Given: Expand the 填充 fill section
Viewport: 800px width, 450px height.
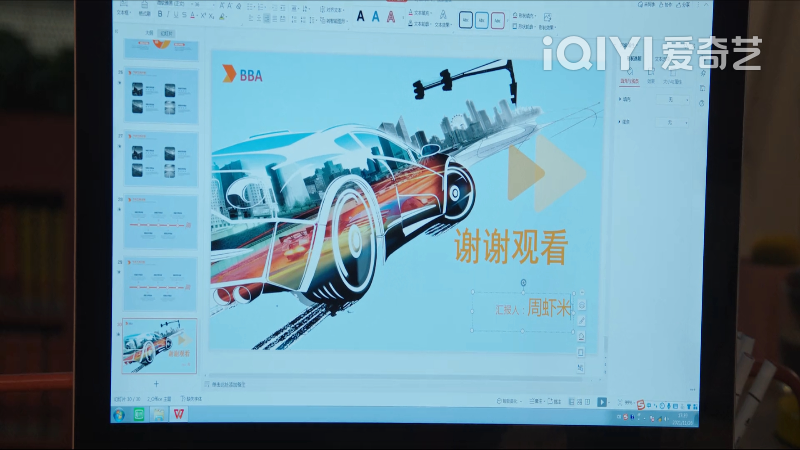Looking at the screenshot, I should pyautogui.click(x=624, y=99).
